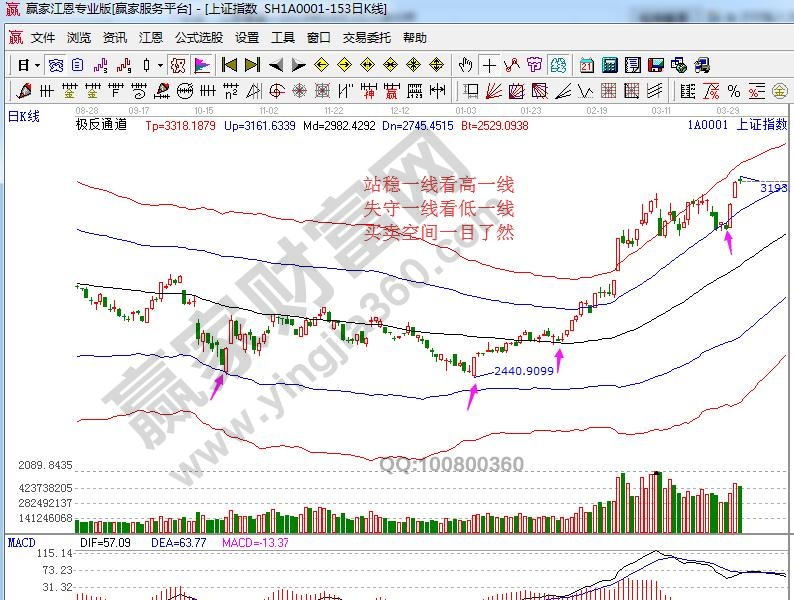Click the jump-to-last-bar arrow icon
Screen dimensions: 794x600
tap(251, 65)
